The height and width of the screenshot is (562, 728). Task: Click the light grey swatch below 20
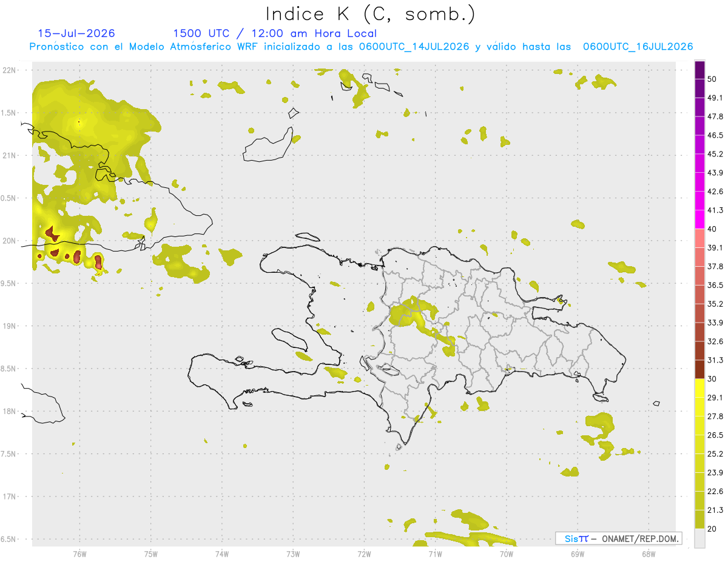[700, 538]
